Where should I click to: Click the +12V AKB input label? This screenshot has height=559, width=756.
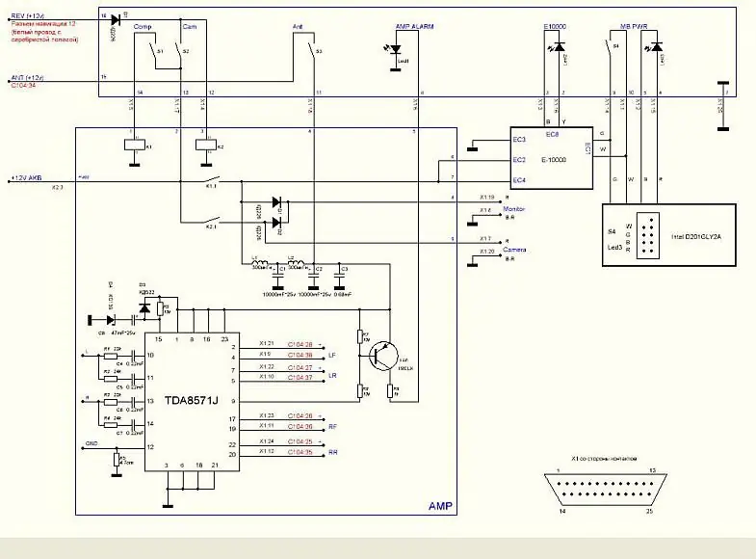click(x=27, y=178)
